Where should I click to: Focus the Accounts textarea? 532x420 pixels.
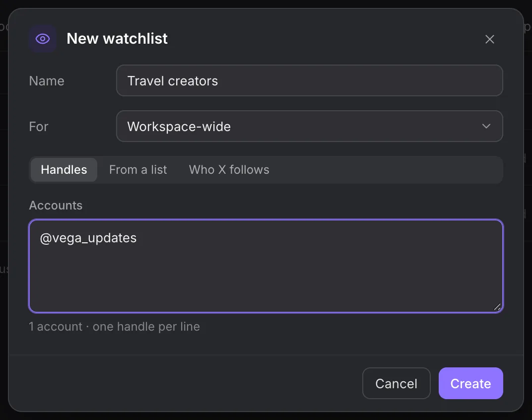266,266
